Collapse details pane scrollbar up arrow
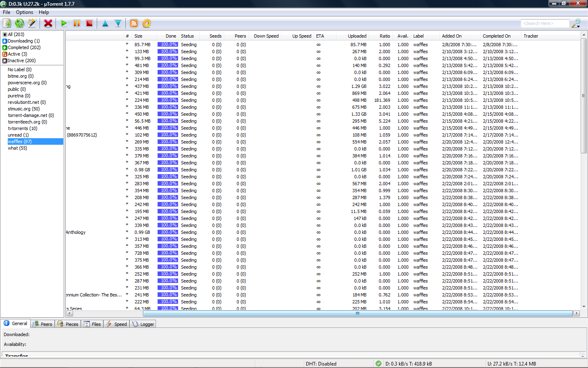This screenshot has height=368, width=588. [x=584, y=354]
